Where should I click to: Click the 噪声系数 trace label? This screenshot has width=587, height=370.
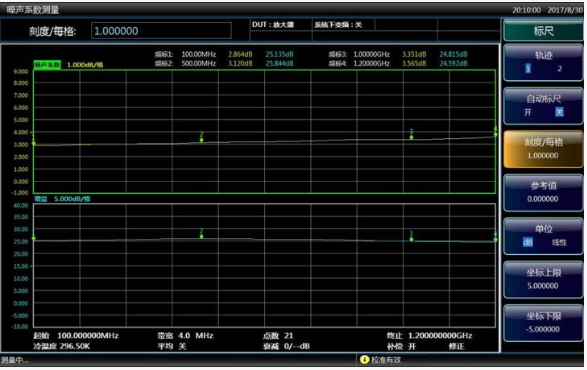[48, 65]
